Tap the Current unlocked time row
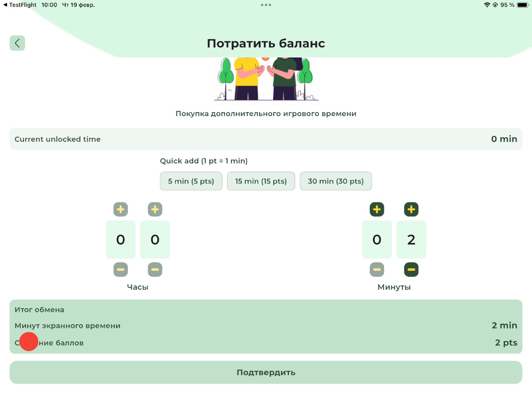 coord(266,139)
